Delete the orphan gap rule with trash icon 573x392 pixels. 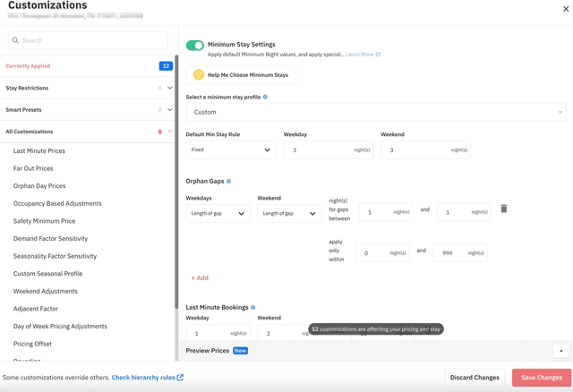503,209
